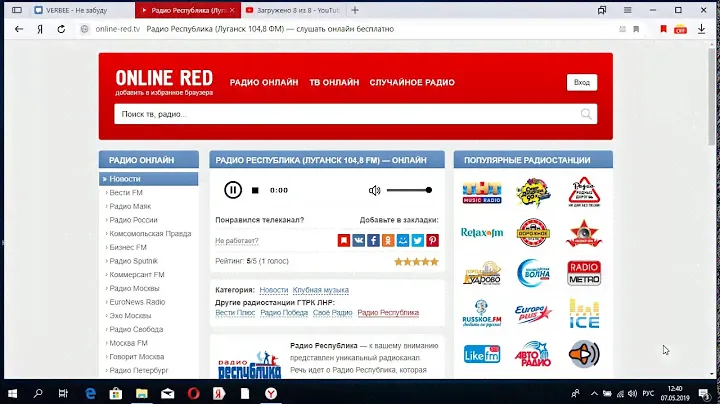Viewport: 720px width, 404px height.
Task: Rate the station with the gold stars
Action: [x=416, y=262]
